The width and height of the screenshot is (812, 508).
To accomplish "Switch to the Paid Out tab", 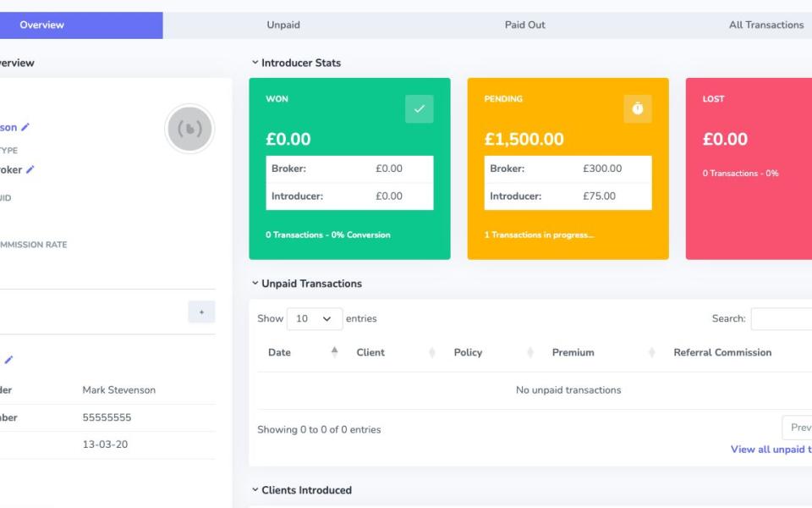I will 524,25.
